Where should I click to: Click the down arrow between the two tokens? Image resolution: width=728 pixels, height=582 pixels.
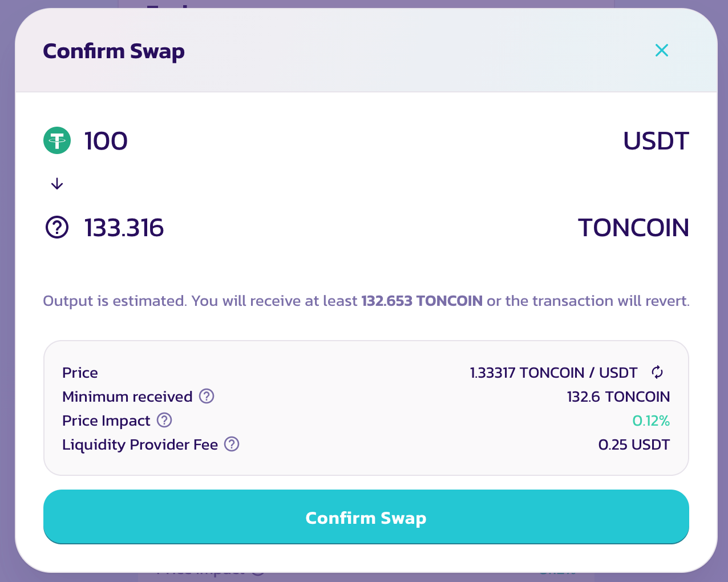pyautogui.click(x=57, y=184)
